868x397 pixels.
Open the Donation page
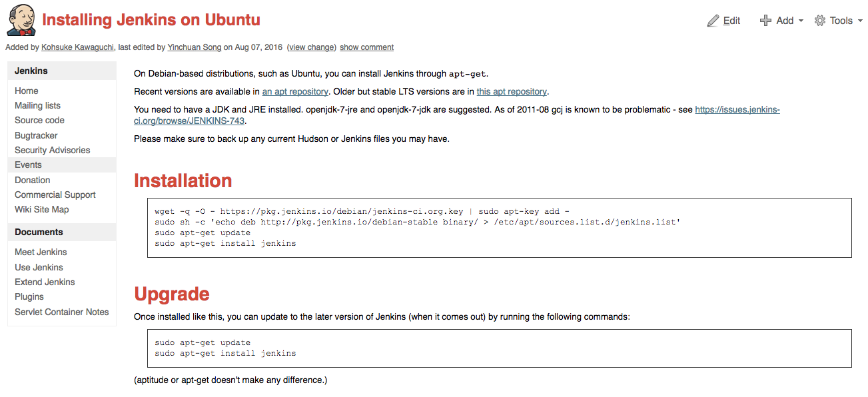click(x=32, y=180)
